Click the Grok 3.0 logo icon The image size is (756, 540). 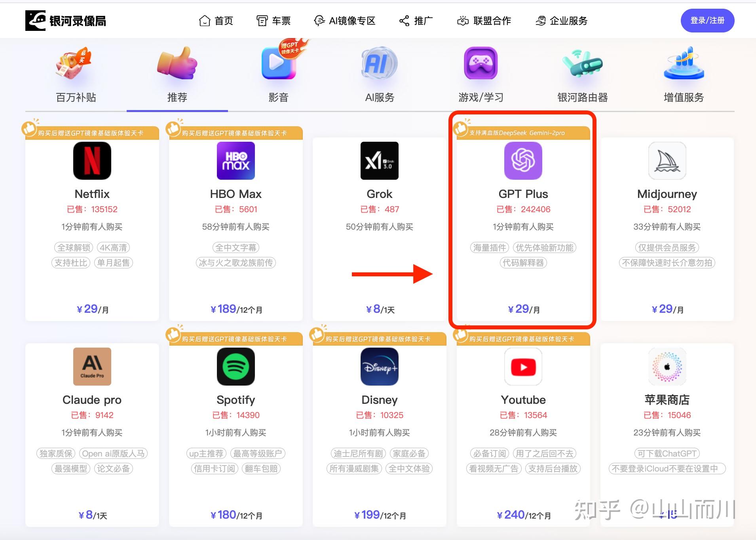click(380, 161)
